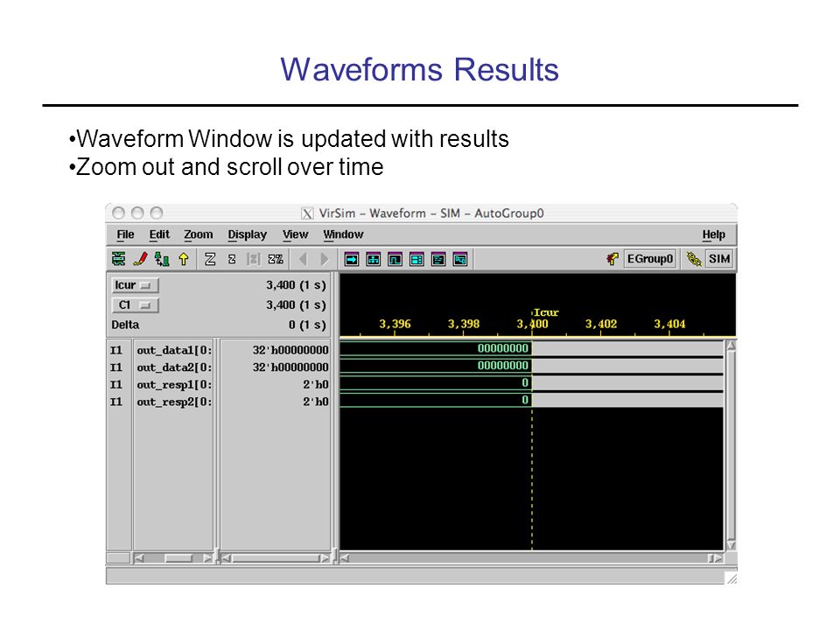Click the 3,396 tick on time ruler
Viewport: 840px width, 630px height.
pyautogui.click(x=395, y=324)
